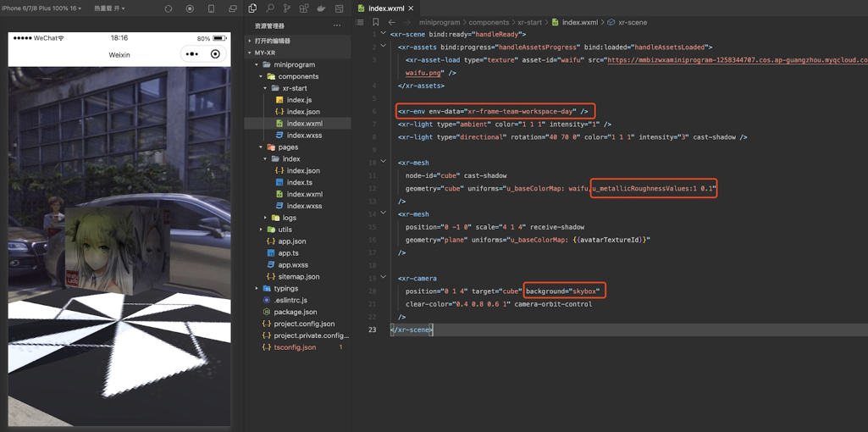Expand the 打开的编辑器 section
The height and width of the screenshot is (432, 868).
coord(271,41)
